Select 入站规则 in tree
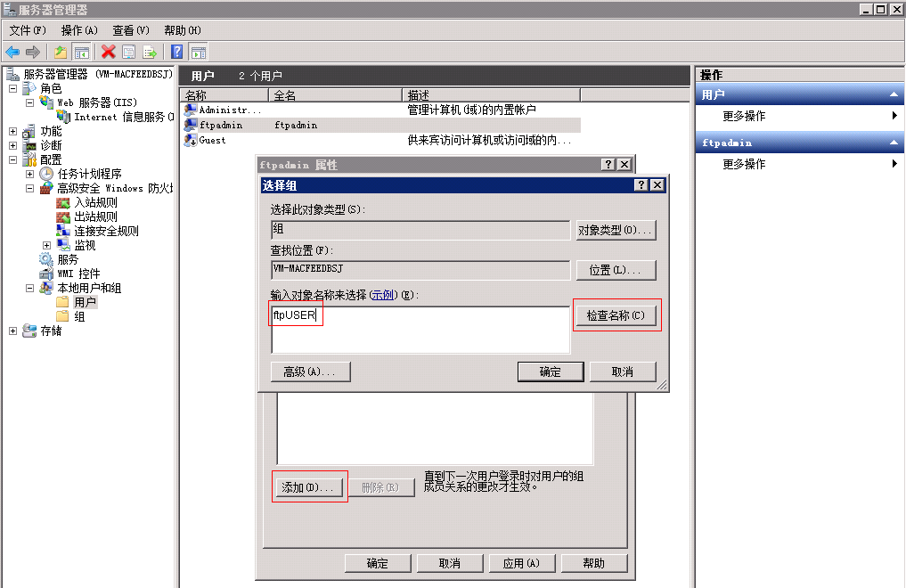The image size is (906, 588). click(96, 203)
